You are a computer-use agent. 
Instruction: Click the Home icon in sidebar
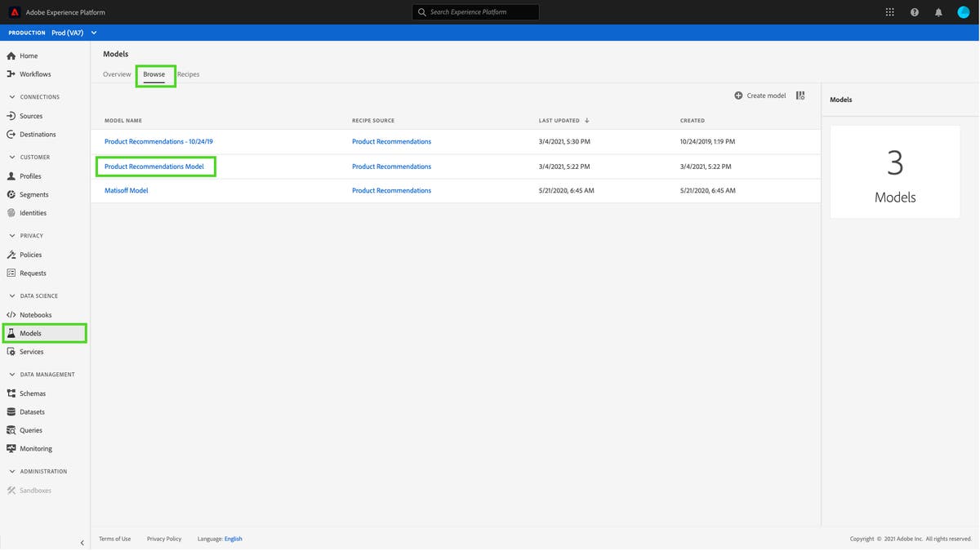pos(11,56)
